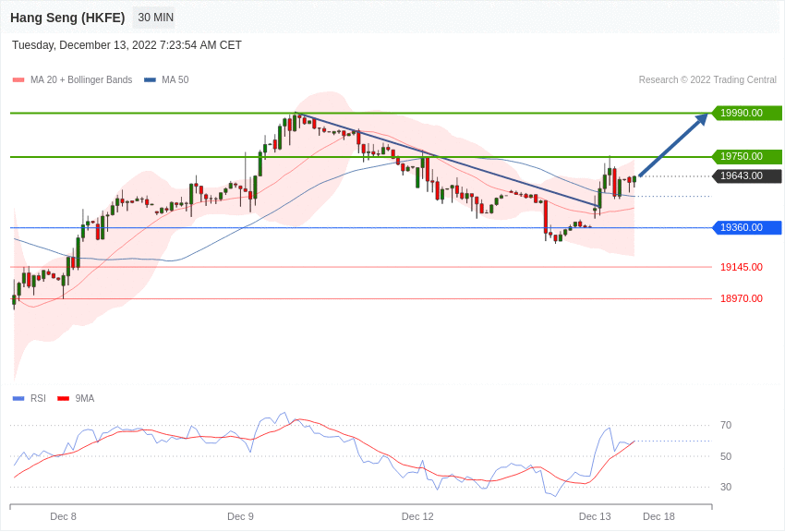The image size is (785, 532).
Task: Click the 19360.00 pivot price label
Action: click(x=747, y=228)
